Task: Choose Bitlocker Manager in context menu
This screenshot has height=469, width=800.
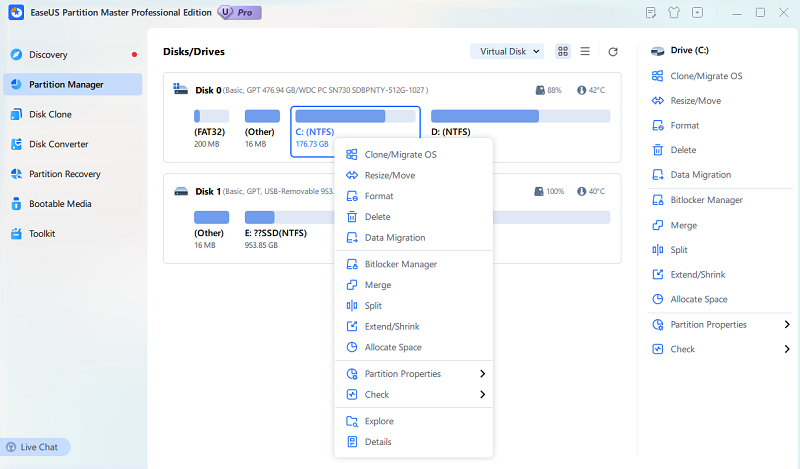Action: [x=400, y=264]
